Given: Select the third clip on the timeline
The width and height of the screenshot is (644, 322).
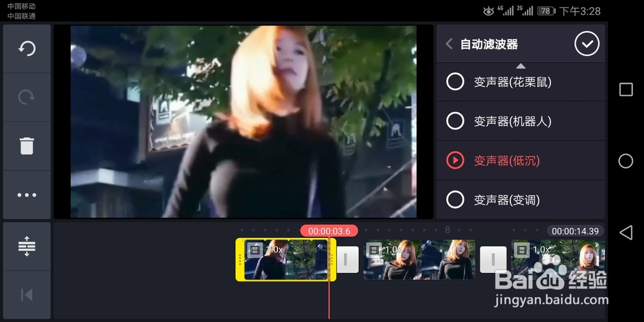Looking at the screenshot, I should (558, 260).
